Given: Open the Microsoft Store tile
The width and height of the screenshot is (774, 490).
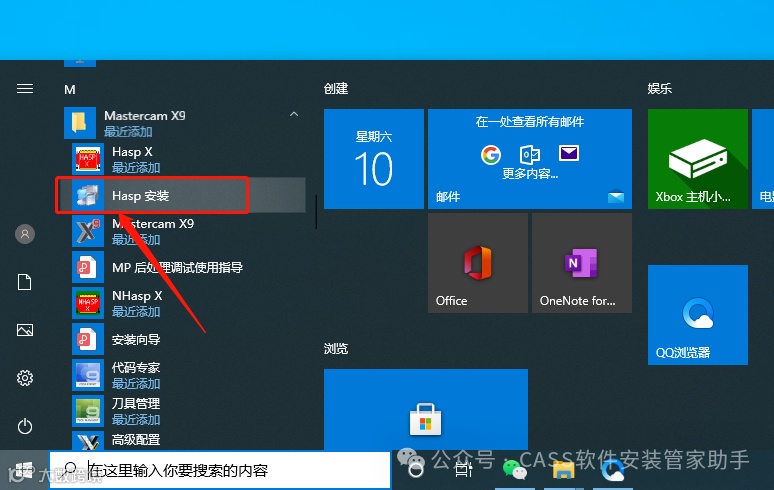Looking at the screenshot, I should [x=426, y=409].
